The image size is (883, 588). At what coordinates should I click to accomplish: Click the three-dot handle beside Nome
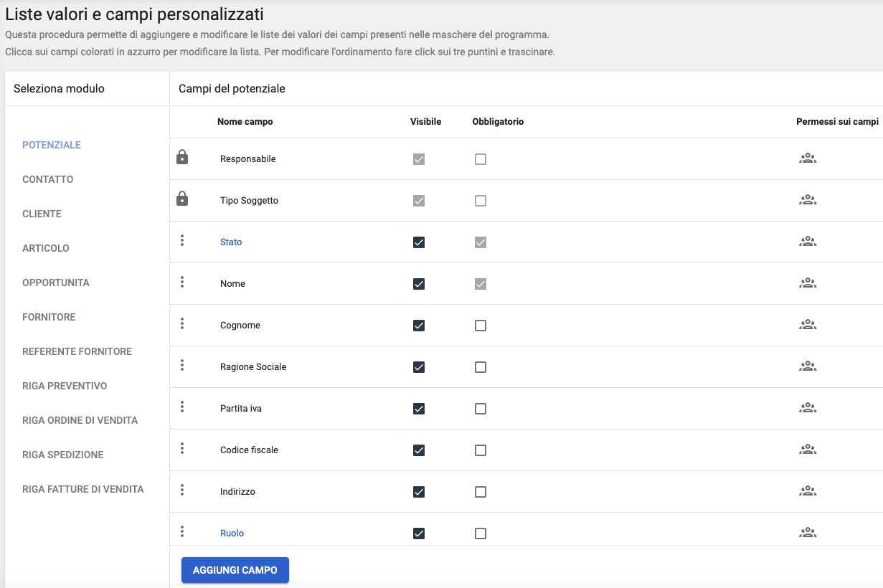pyautogui.click(x=182, y=283)
